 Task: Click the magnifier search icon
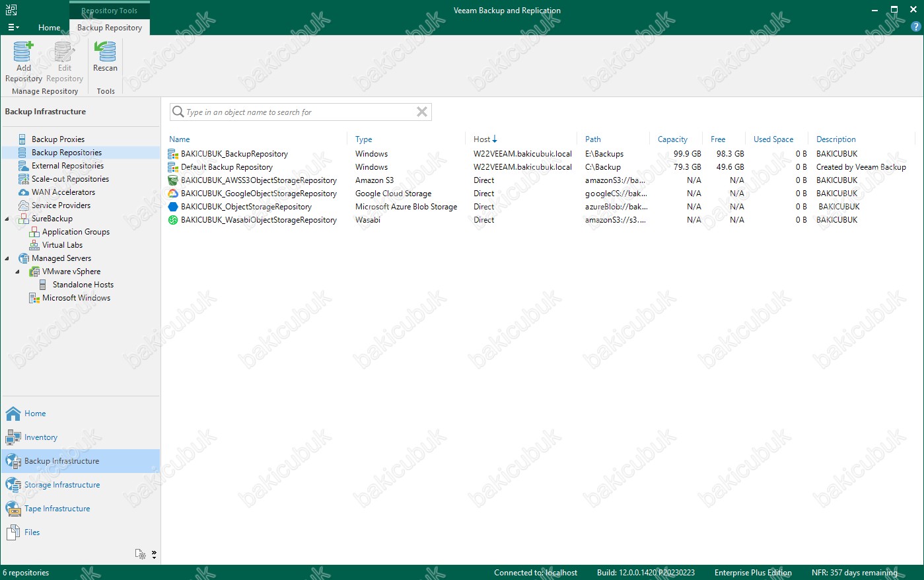pyautogui.click(x=178, y=112)
